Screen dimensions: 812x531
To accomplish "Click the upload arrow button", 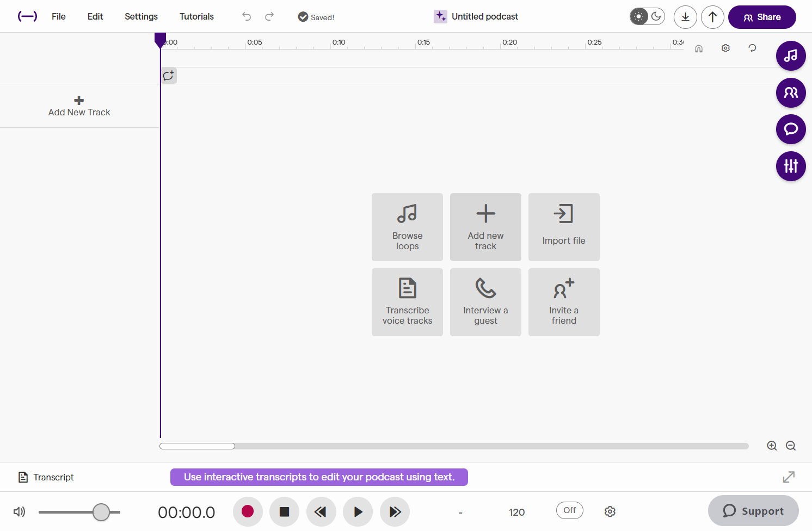I will (x=712, y=17).
